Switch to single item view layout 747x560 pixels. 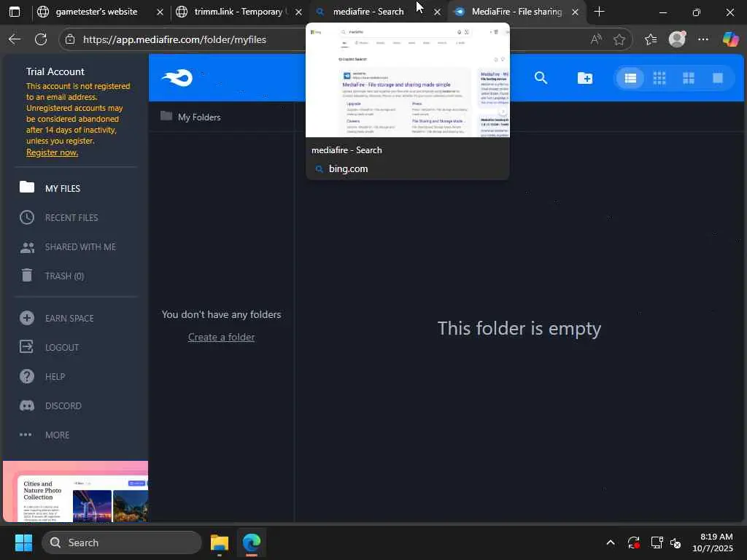click(718, 78)
